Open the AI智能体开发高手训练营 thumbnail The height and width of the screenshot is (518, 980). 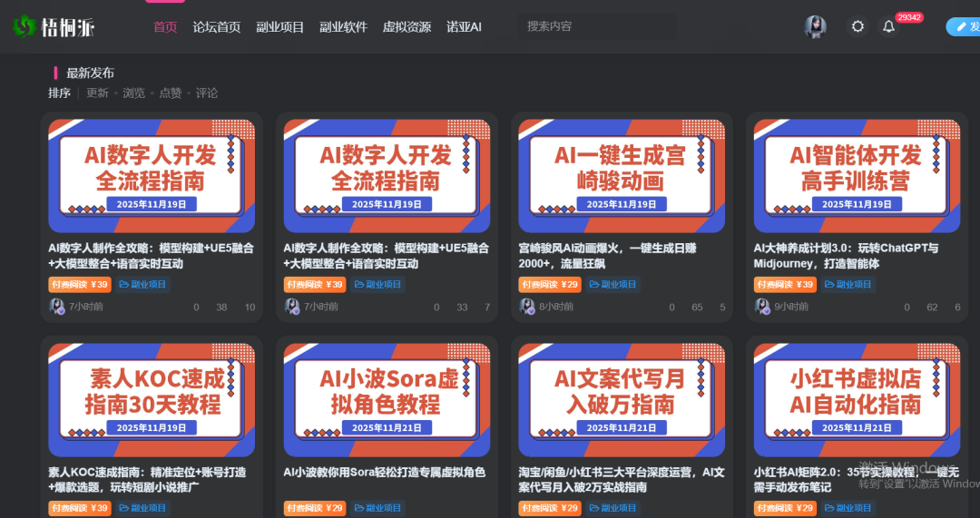857,176
